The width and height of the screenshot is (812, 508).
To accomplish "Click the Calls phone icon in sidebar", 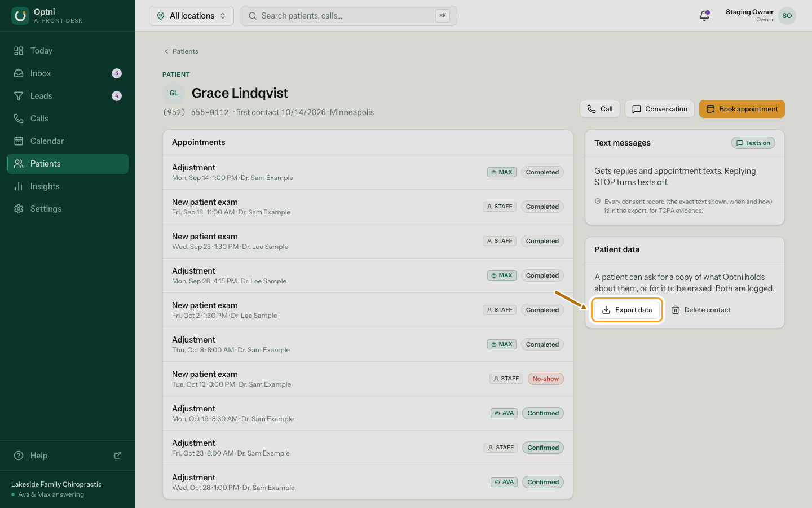I will click(19, 119).
